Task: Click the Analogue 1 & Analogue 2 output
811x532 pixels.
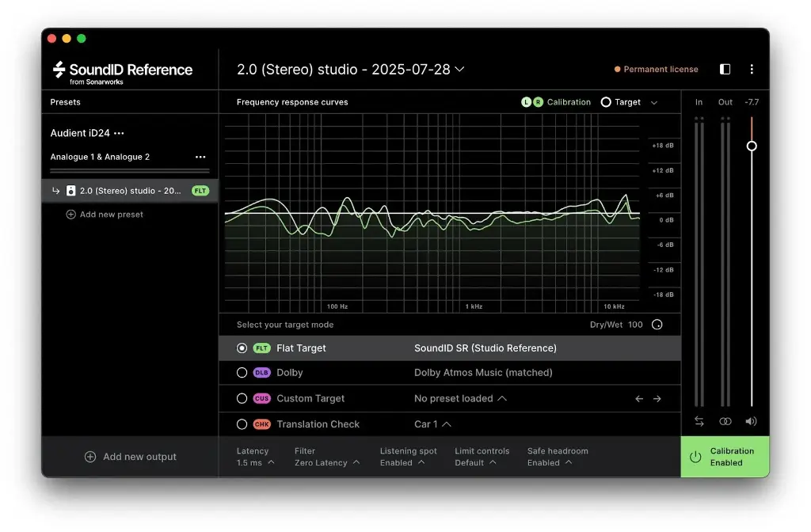Action: click(x=100, y=158)
